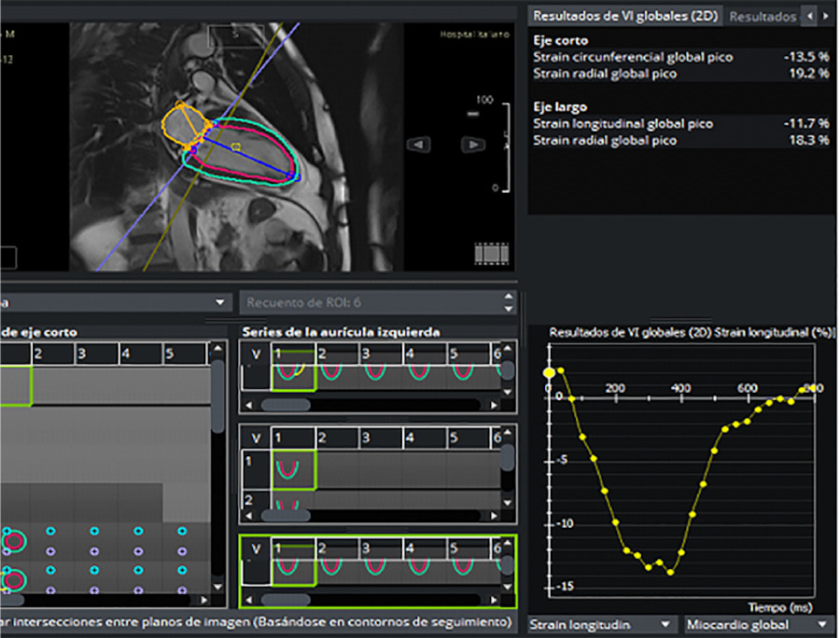
Task: Click the next frame arrow in image viewer
Action: [474, 145]
